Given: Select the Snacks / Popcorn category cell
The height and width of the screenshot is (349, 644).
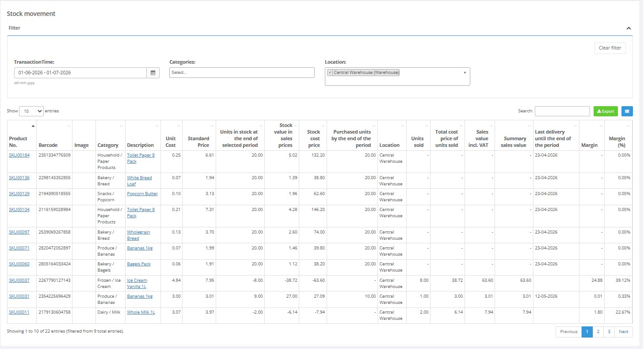Looking at the screenshot, I should point(111,197).
